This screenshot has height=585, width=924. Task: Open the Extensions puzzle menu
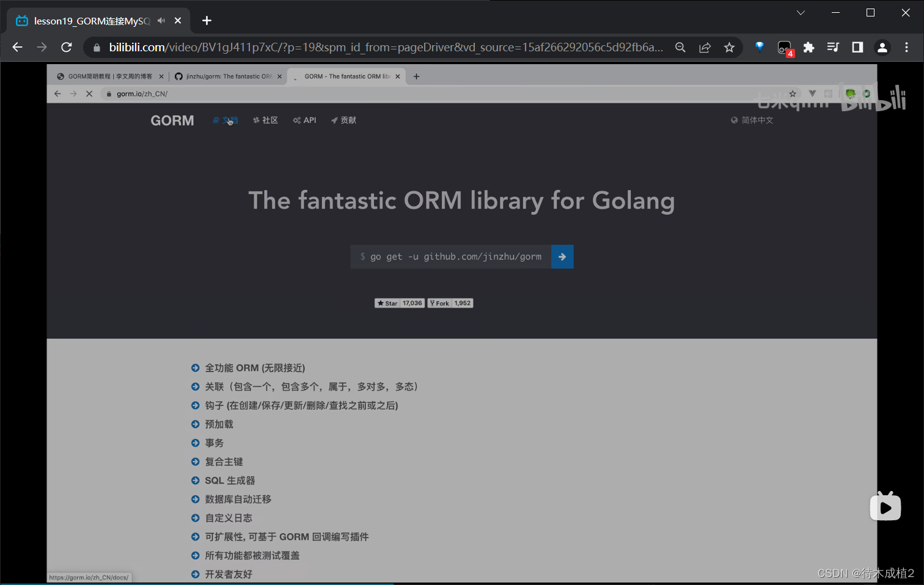click(809, 47)
